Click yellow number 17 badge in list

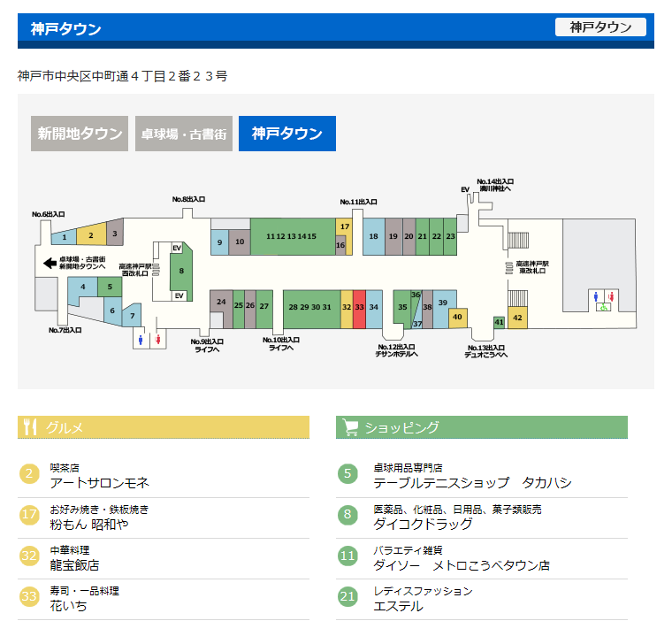tap(29, 514)
